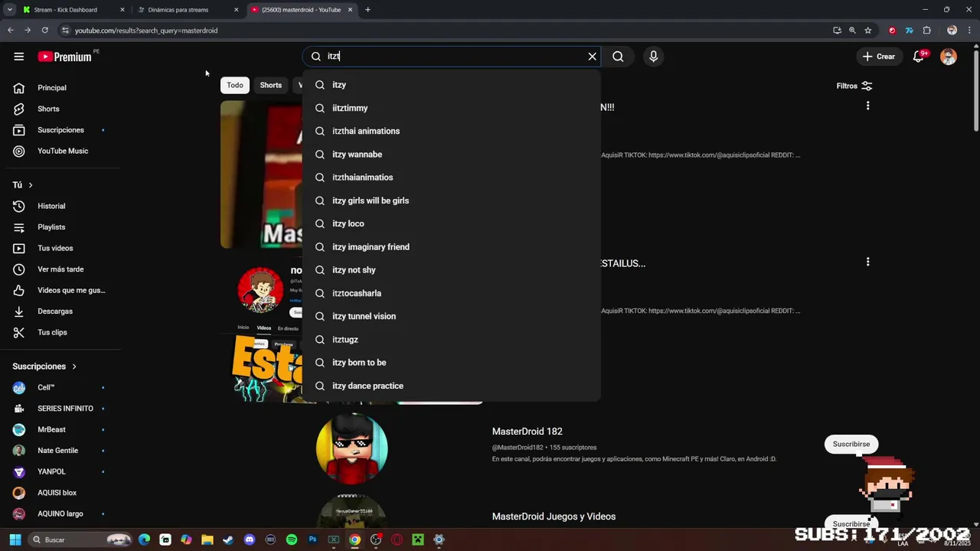Open the YouTube hamburger guide menu

tap(18, 57)
